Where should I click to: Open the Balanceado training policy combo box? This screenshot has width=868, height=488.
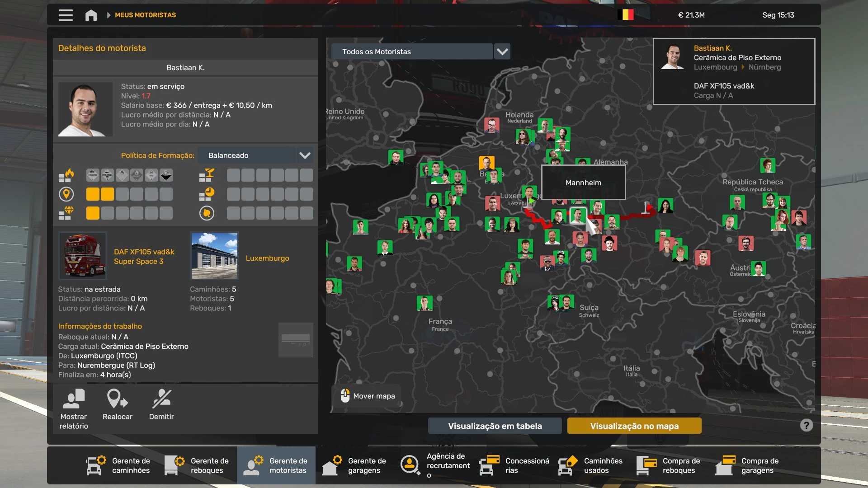[x=247, y=155]
